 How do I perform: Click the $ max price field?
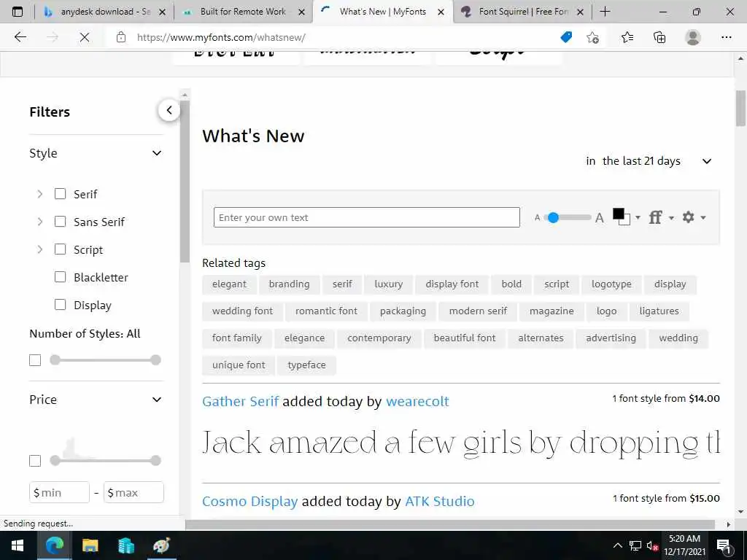(133, 492)
